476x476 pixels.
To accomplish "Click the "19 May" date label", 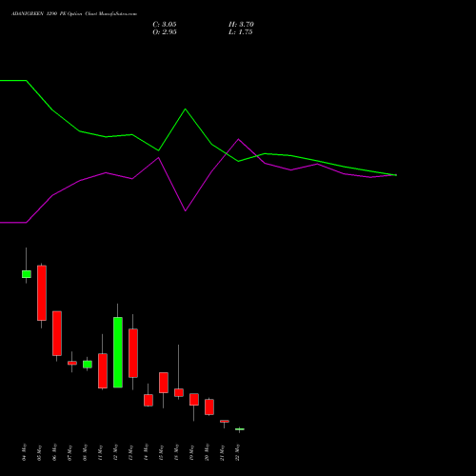I will [x=192, y=452].
